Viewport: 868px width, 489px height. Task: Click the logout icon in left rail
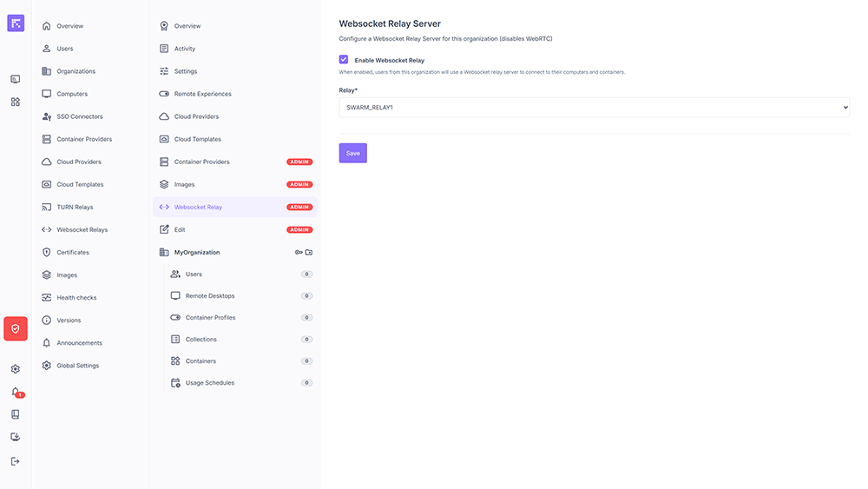(16, 461)
